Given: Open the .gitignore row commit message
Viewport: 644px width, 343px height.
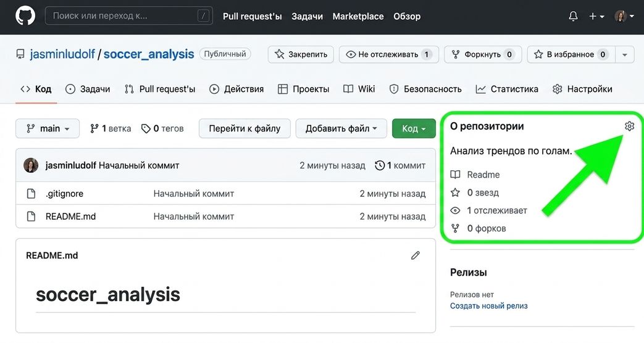Looking at the screenshot, I should 193,194.
